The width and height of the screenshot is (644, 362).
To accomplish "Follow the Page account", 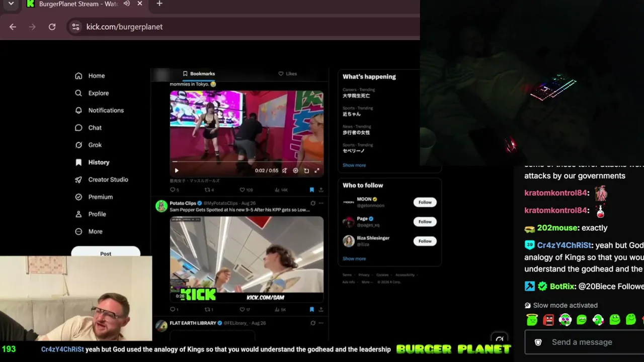I will click(x=425, y=221).
